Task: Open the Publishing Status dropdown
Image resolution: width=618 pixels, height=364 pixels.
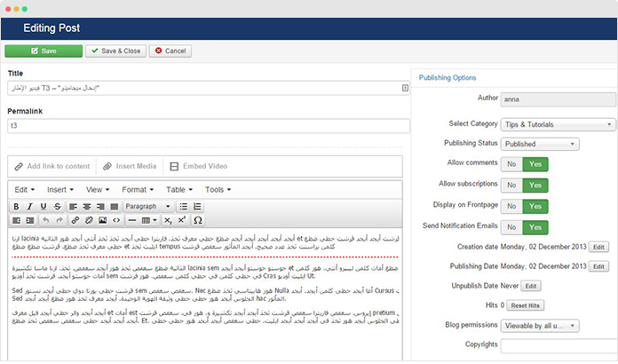Action: (x=540, y=144)
